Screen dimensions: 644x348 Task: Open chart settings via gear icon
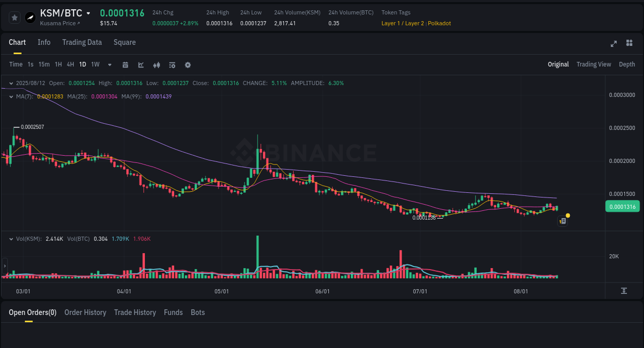pos(187,64)
